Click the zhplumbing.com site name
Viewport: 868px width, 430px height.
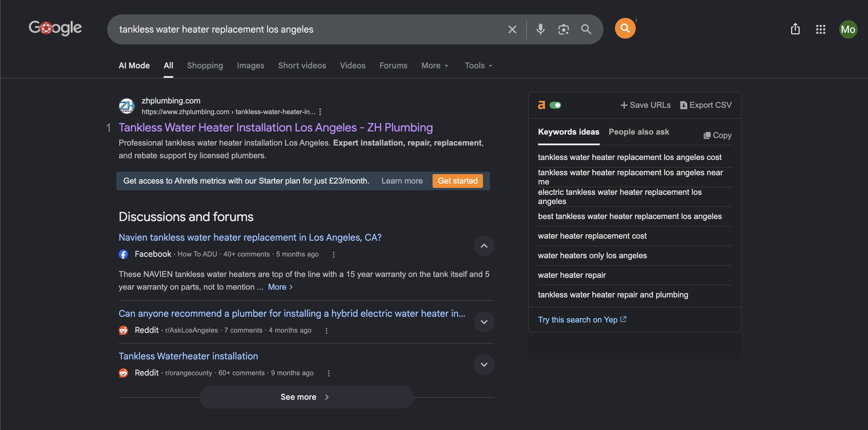pos(171,101)
